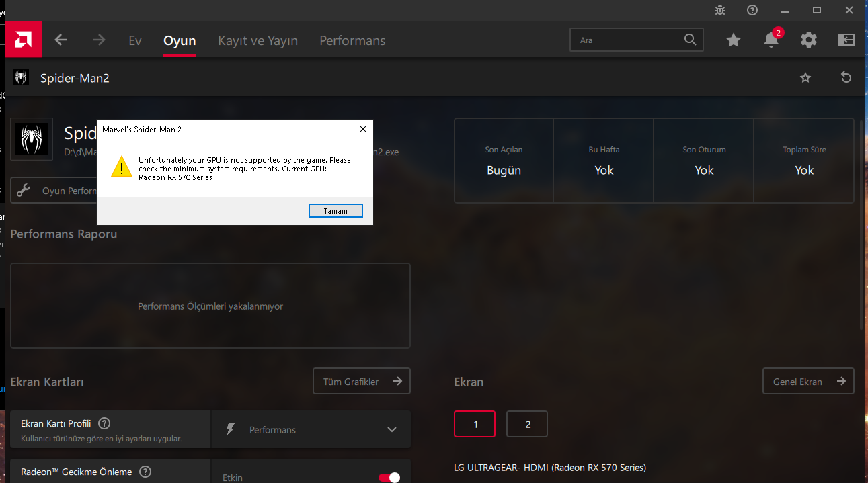This screenshot has height=483, width=868.
Task: Click Ekran Kartları heading
Action: [47, 382]
